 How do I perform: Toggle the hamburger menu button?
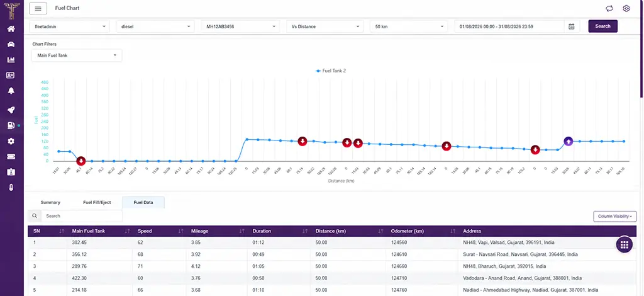[x=38, y=8]
